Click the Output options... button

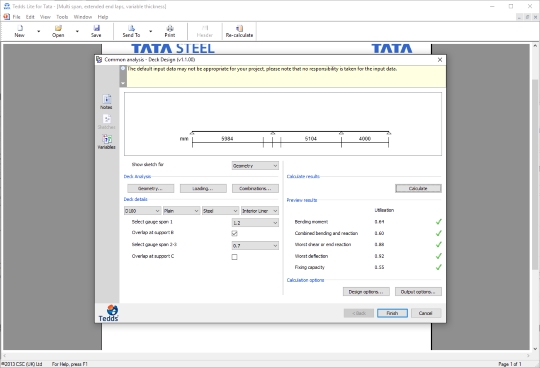(x=418, y=292)
